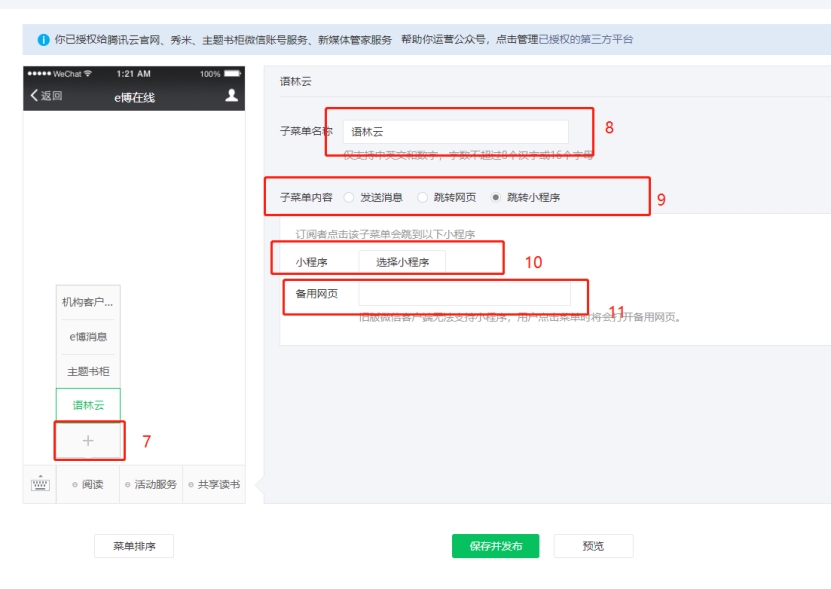Viewport: 831px width, 589px height.
Task: Click the 菜单排序 button
Action: [133, 546]
